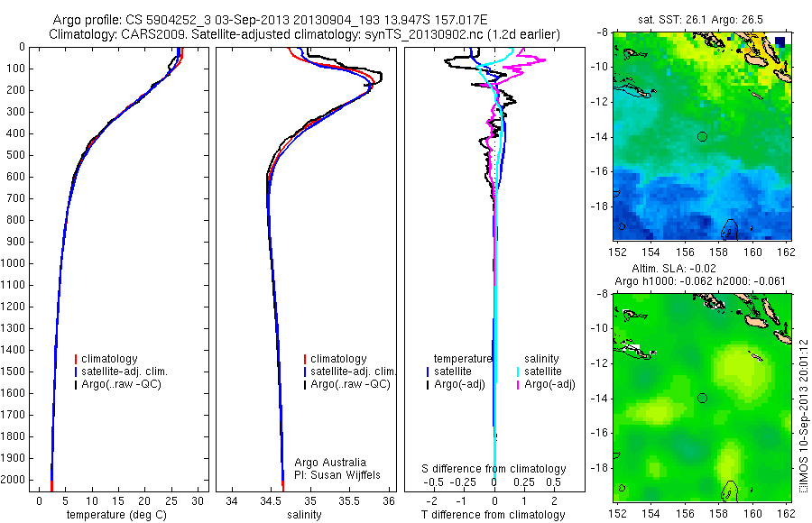This screenshot has width=812, height=523.
Task: Click the red climatology legend marker in temperature plot
Action: pyautogui.click(x=76, y=359)
